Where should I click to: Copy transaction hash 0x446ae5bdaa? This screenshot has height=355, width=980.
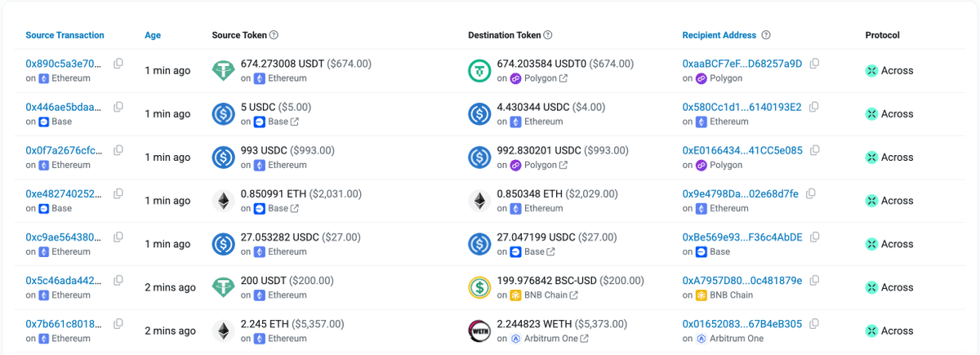(118, 107)
